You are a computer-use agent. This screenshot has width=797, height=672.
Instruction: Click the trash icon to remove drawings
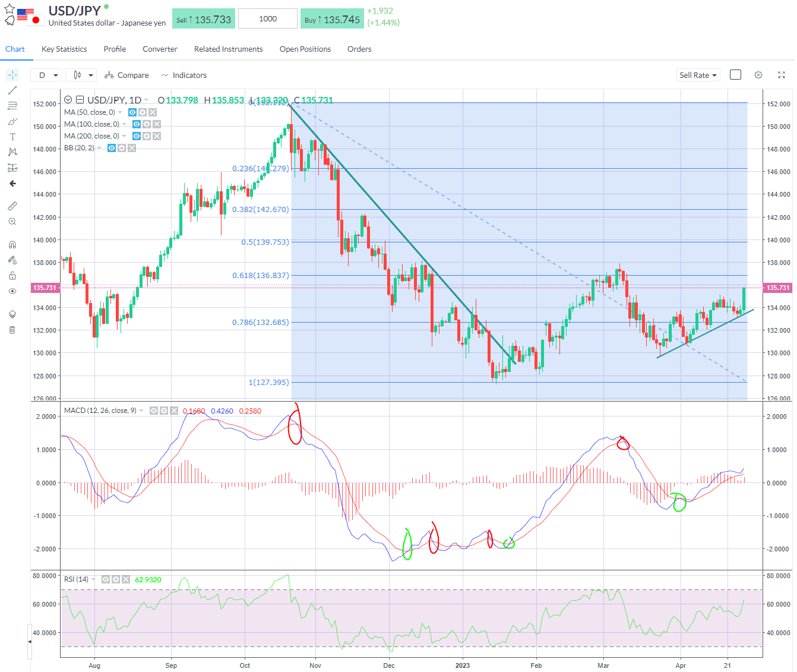[x=12, y=330]
